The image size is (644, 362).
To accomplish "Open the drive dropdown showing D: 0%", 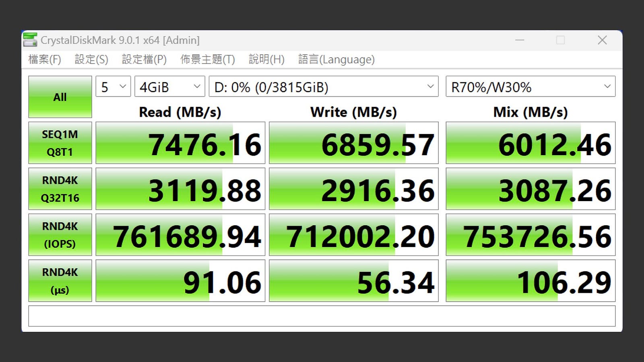I will 324,86.
